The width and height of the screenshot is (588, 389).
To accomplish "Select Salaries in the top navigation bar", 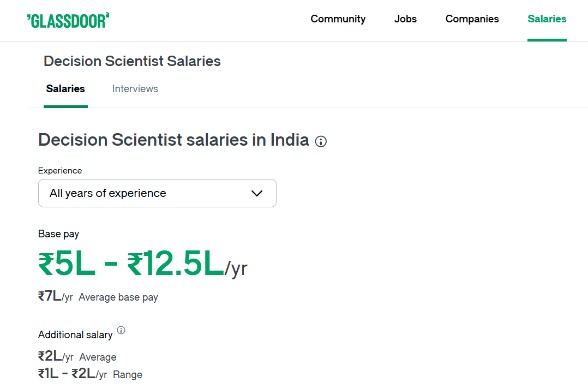I will click(x=547, y=19).
